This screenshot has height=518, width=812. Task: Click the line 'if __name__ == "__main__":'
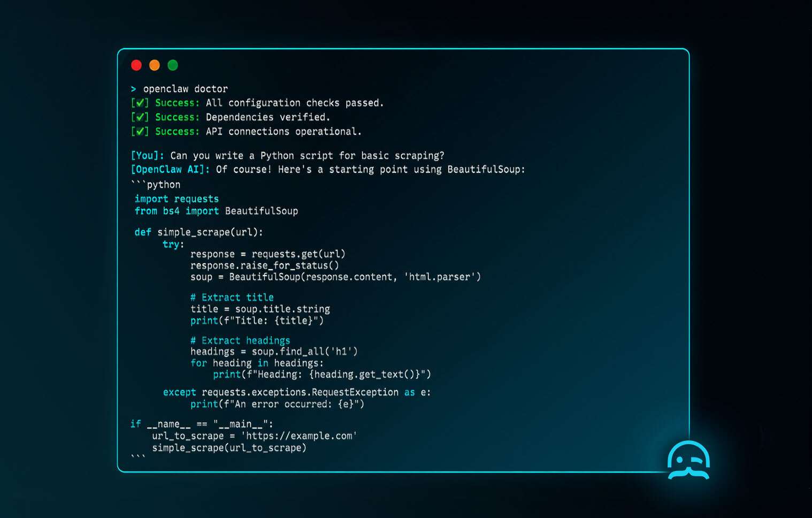click(202, 424)
